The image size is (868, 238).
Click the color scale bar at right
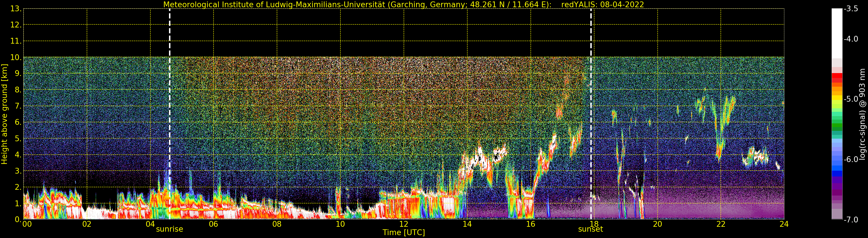click(837, 114)
